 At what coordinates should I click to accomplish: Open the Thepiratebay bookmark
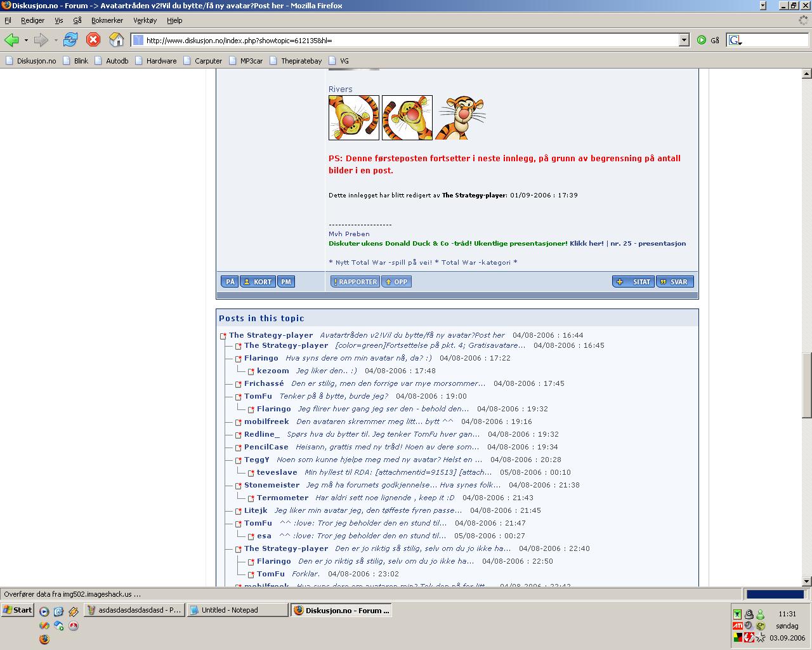pos(295,61)
